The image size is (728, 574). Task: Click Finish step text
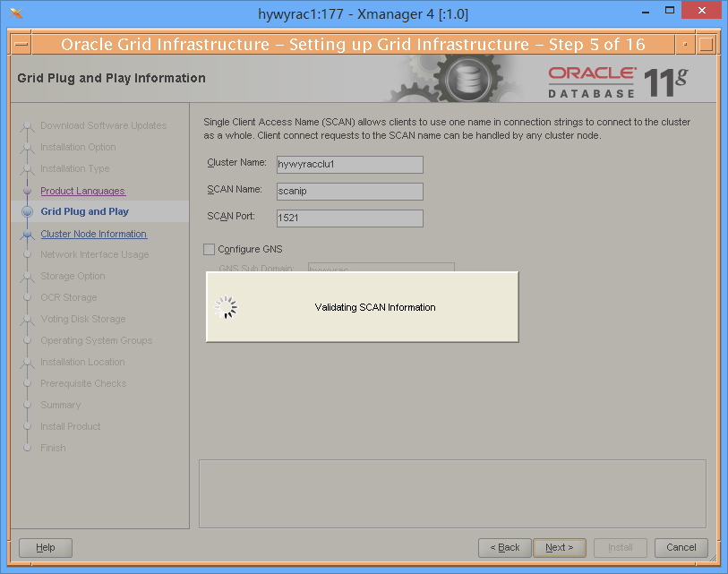[x=53, y=448]
